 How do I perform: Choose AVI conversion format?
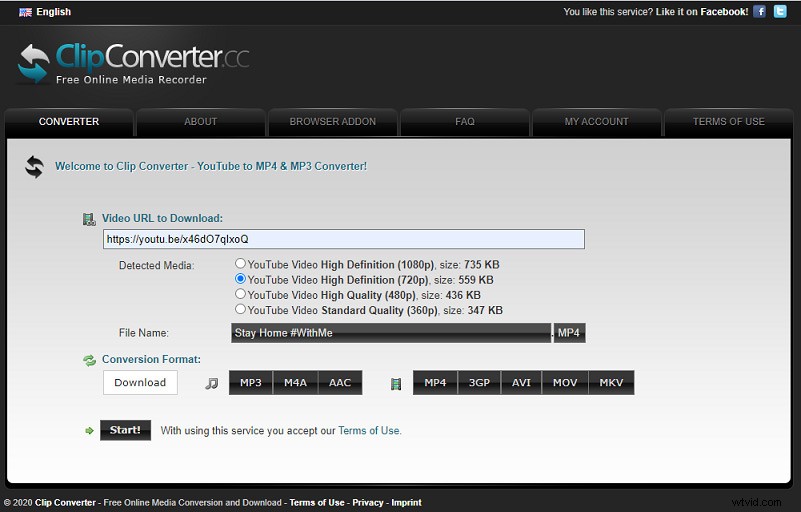click(522, 383)
